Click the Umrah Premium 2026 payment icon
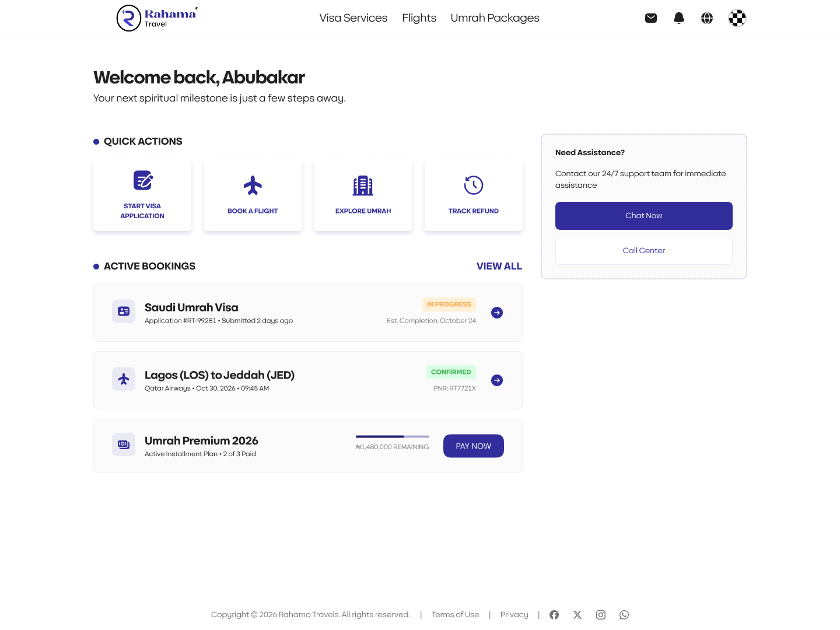Image resolution: width=840 pixels, height=630 pixels. tap(124, 444)
